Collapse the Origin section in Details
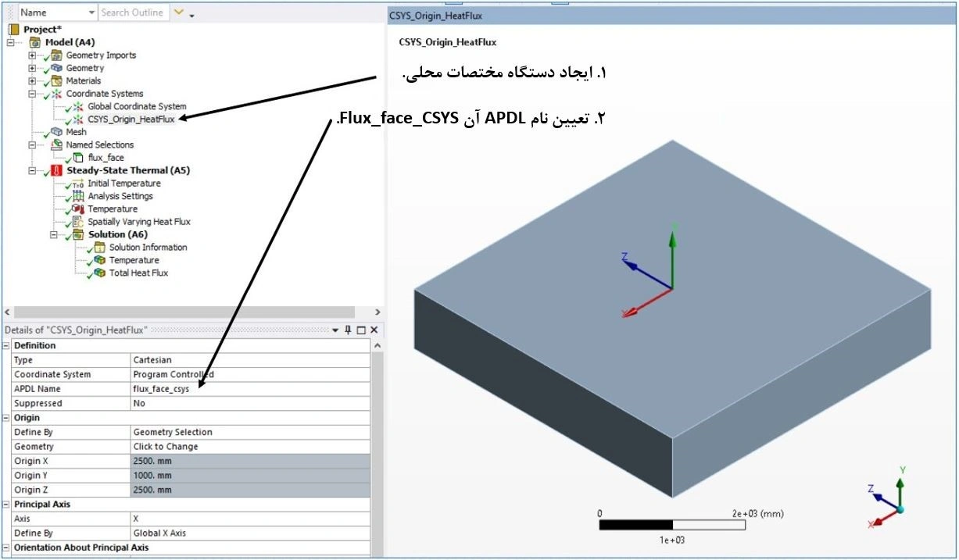This screenshot has width=959, height=560. (6, 418)
